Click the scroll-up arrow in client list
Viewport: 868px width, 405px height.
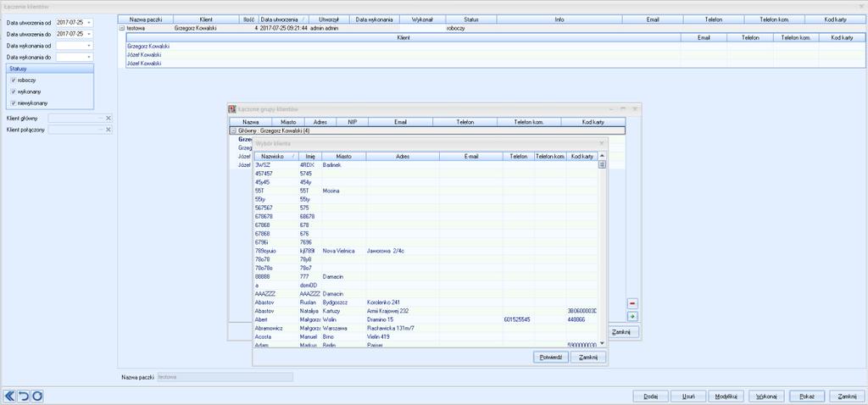pyautogui.click(x=602, y=156)
